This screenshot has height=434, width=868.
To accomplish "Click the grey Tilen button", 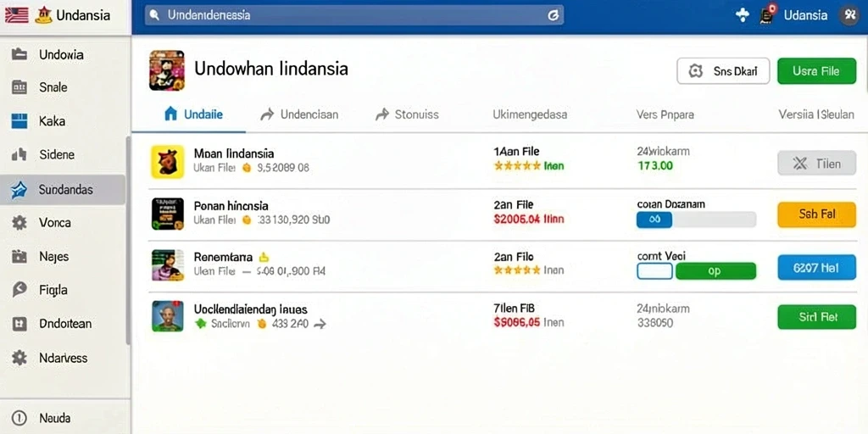I will click(x=816, y=164).
